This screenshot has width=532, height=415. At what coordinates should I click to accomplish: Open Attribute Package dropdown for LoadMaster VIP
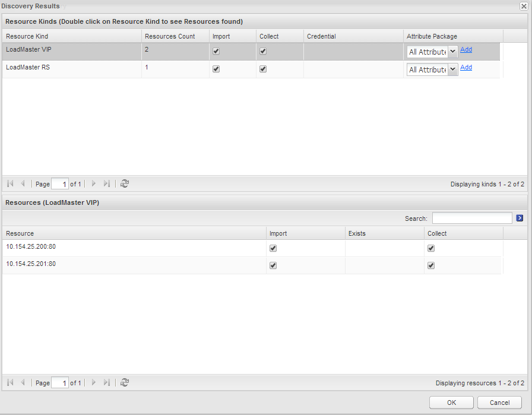point(452,52)
